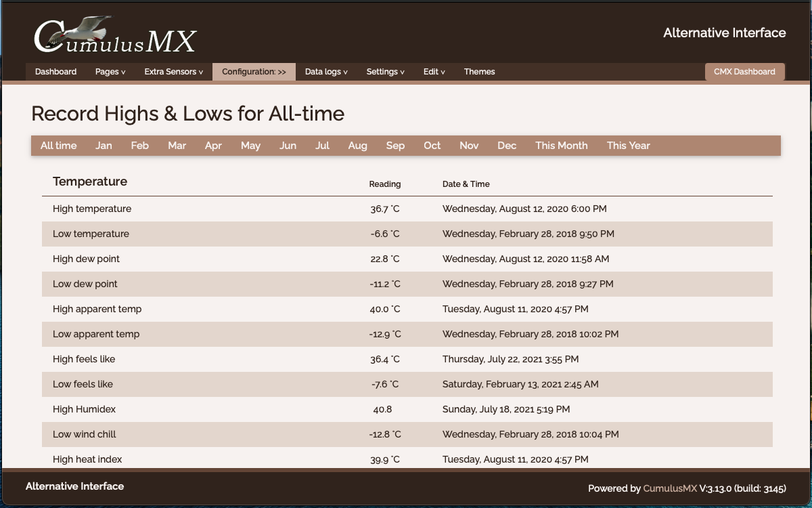Select the This Year tab
This screenshot has height=508, width=812.
(x=628, y=146)
